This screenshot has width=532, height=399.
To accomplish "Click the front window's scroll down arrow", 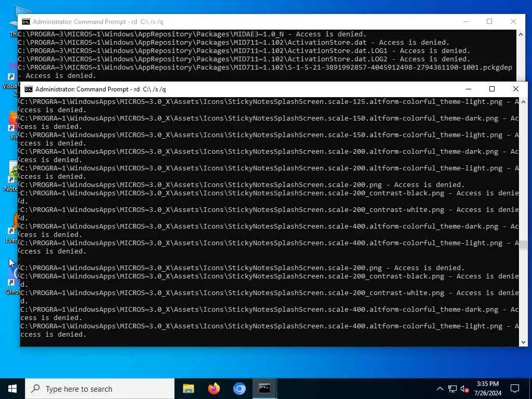I will click(x=523, y=342).
